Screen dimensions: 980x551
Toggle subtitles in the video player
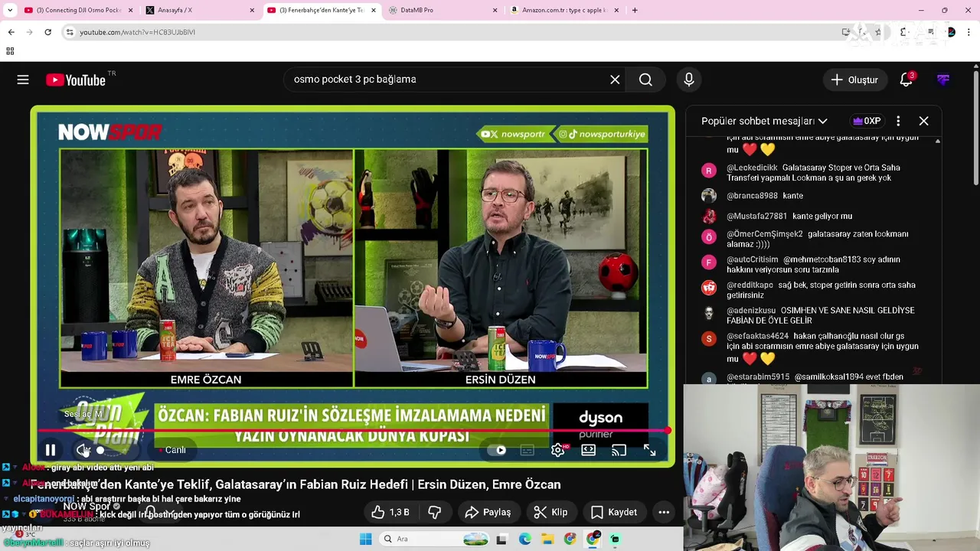click(x=527, y=450)
